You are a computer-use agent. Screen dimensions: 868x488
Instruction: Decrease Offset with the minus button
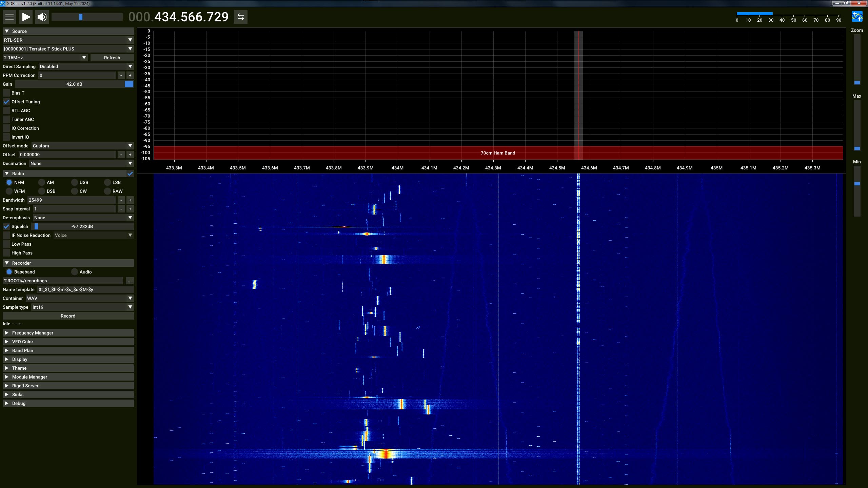[121, 155]
